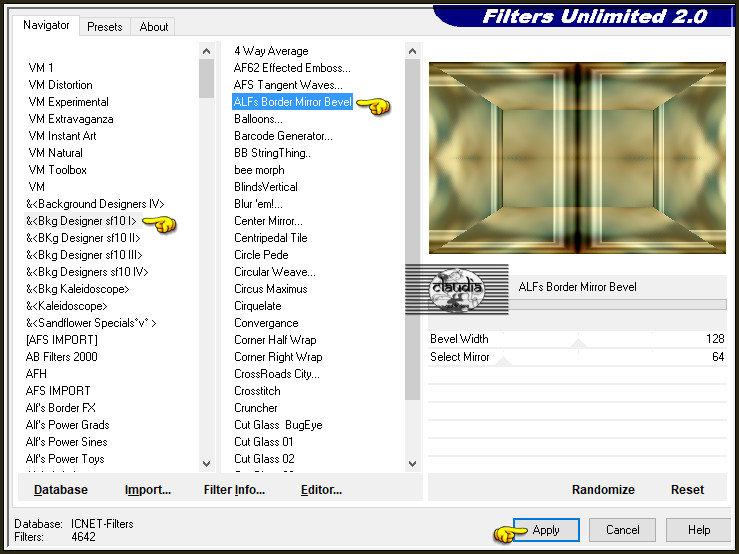Select VM Distortion category
Screen dimensions: 739x554
[x=60, y=85]
